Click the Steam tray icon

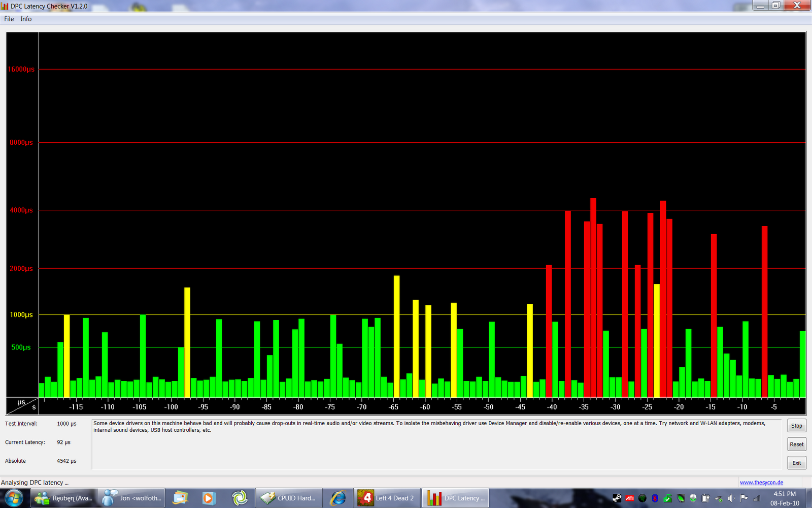617,498
